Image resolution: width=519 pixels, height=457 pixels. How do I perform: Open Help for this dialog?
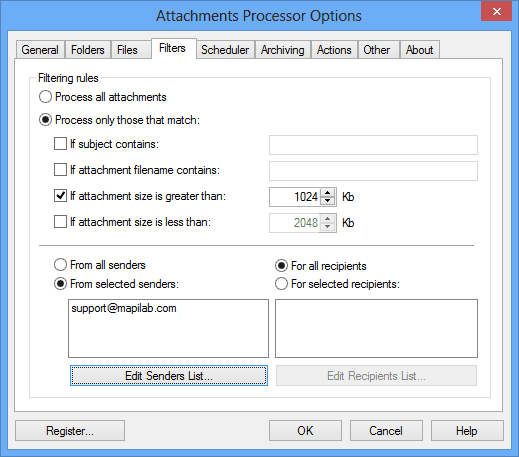point(467,431)
